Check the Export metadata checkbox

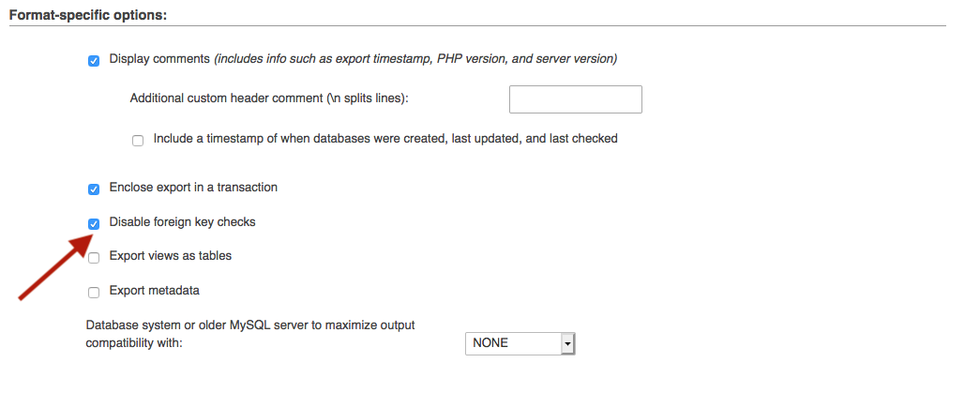94,292
